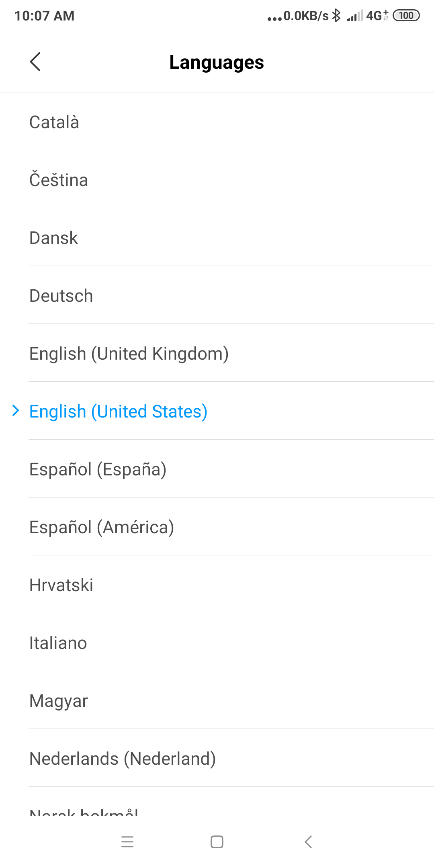
Task: Tap the battery indicator in the status bar
Action: 406,16
